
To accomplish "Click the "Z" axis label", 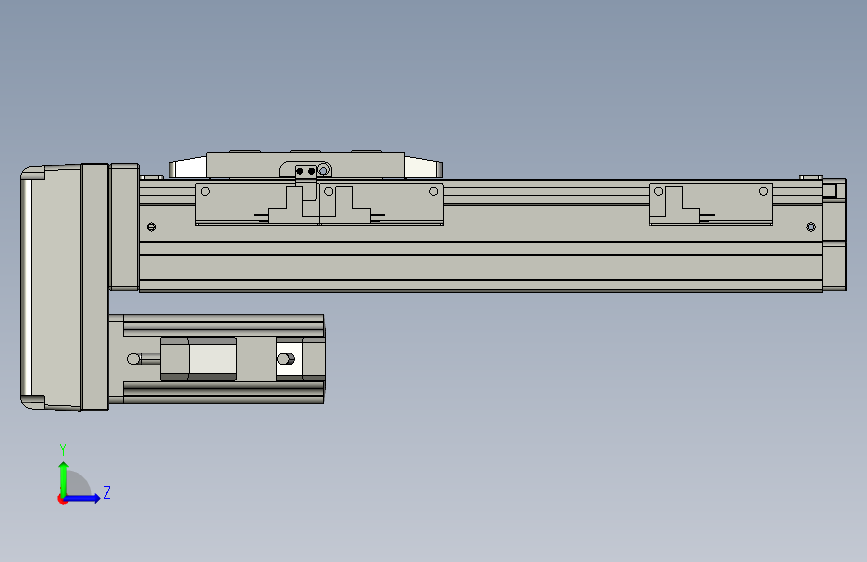I will pyautogui.click(x=107, y=492).
